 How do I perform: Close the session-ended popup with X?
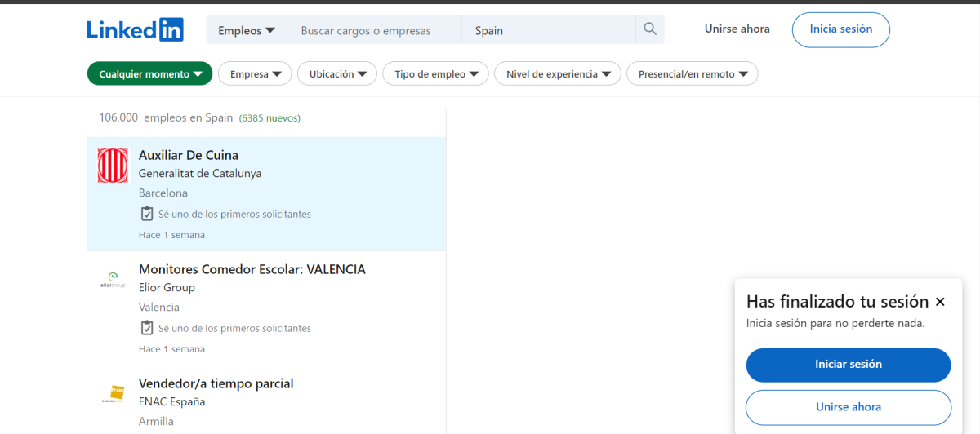(940, 302)
